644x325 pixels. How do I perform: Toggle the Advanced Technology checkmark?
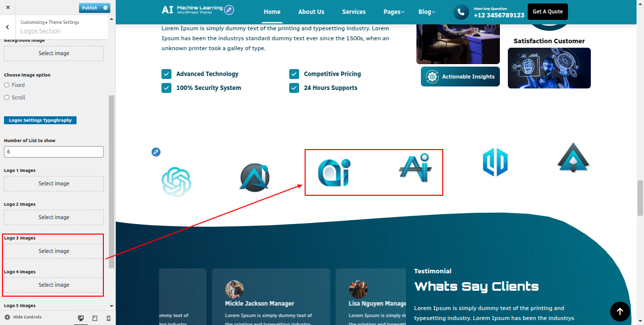pos(166,74)
